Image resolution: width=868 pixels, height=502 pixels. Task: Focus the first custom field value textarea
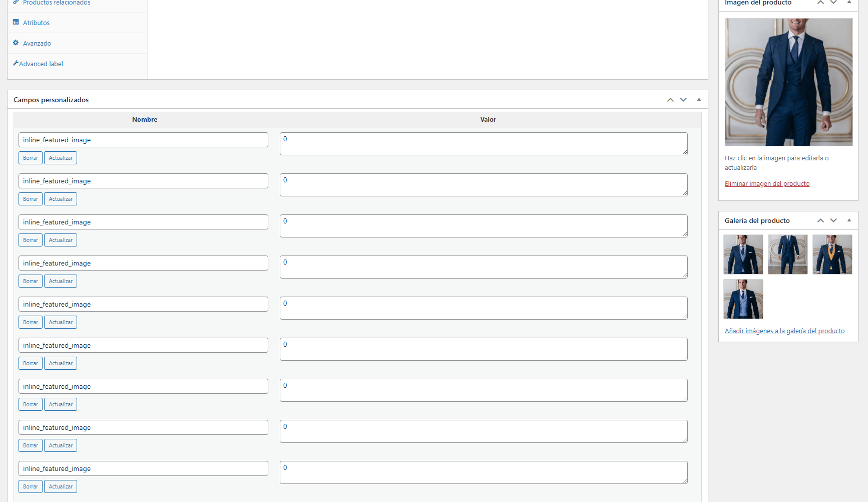tap(484, 144)
